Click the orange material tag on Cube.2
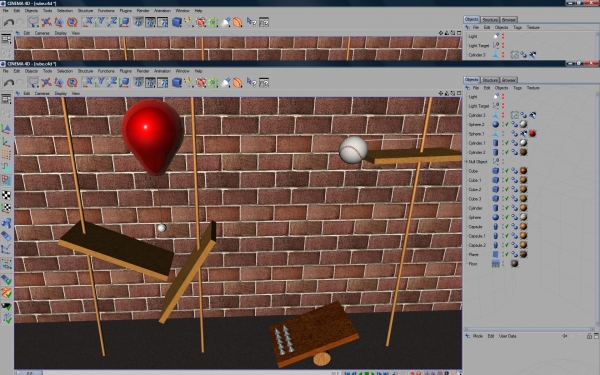Image resolution: width=600 pixels, height=375 pixels. [523, 189]
